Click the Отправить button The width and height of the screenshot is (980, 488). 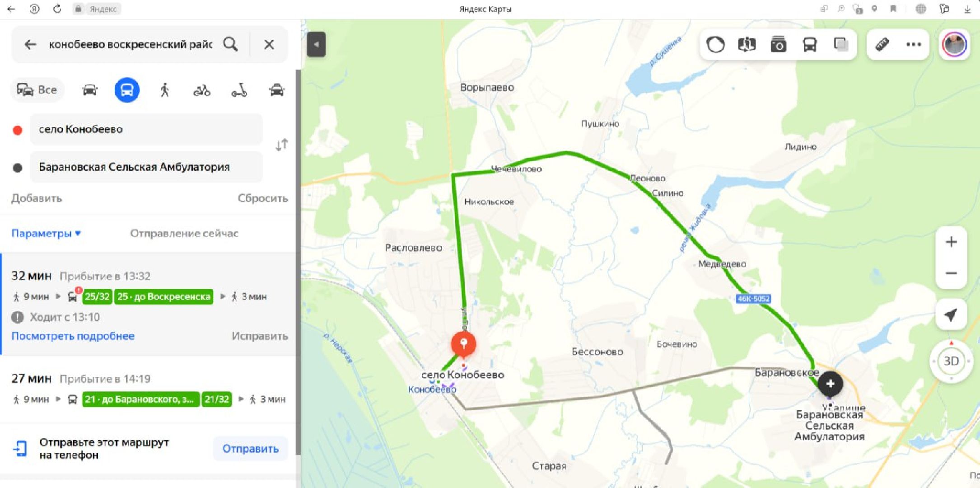click(x=250, y=449)
